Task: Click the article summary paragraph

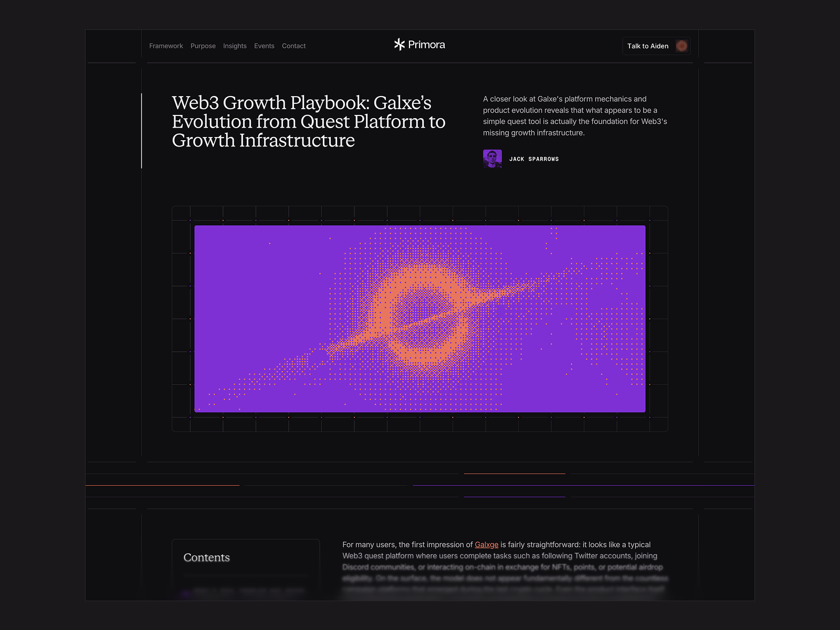Action: tap(575, 115)
